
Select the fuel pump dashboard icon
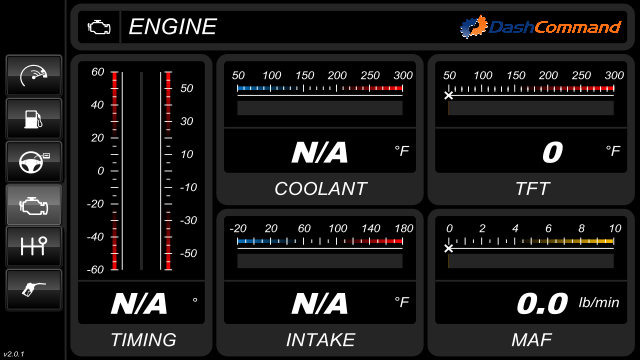[33, 119]
